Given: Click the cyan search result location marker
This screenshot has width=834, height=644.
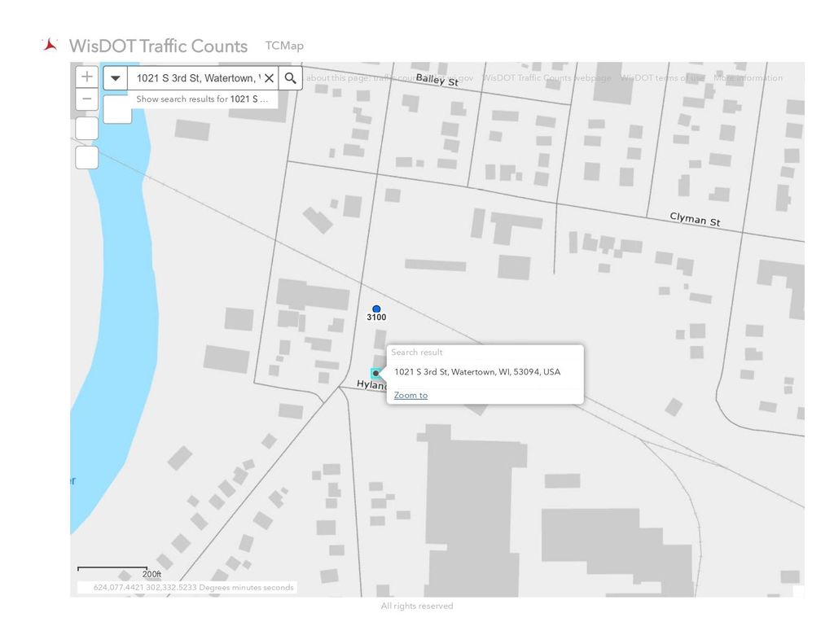Looking at the screenshot, I should [x=375, y=374].
